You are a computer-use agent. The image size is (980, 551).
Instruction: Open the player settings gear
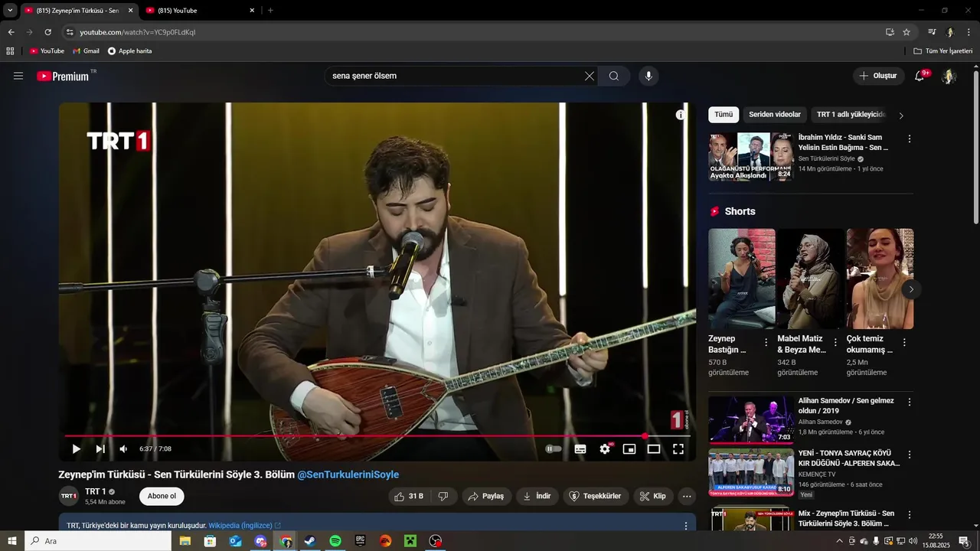[x=605, y=449]
